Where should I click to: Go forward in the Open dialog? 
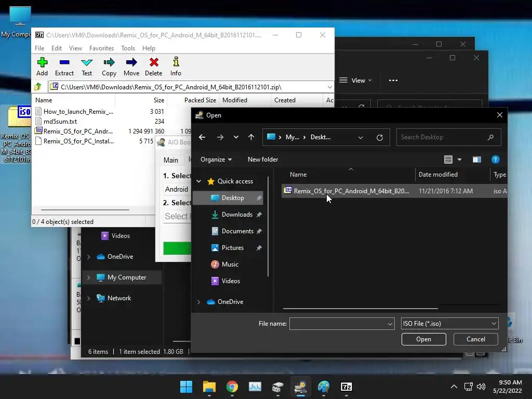tap(220, 137)
